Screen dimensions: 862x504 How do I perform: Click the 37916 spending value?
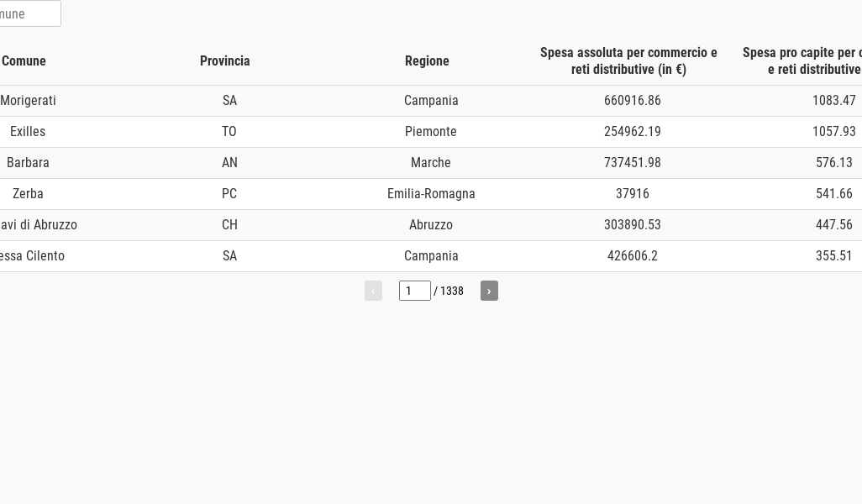[632, 193]
